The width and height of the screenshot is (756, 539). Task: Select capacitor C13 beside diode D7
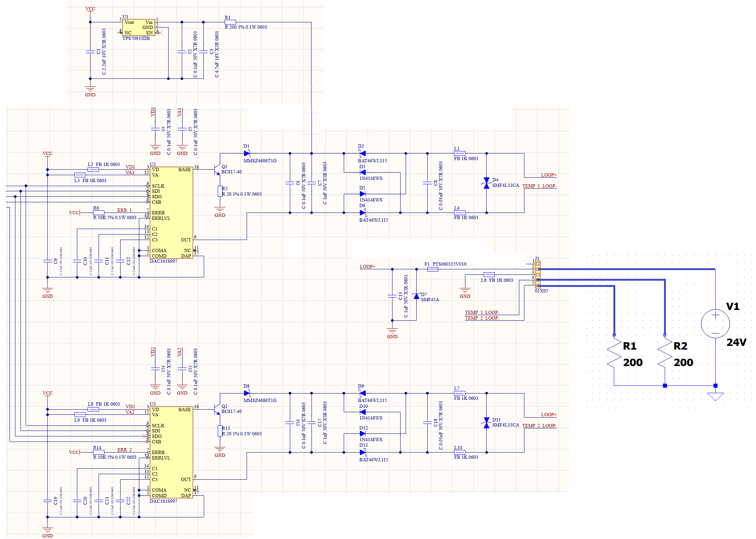pyautogui.click(x=392, y=296)
